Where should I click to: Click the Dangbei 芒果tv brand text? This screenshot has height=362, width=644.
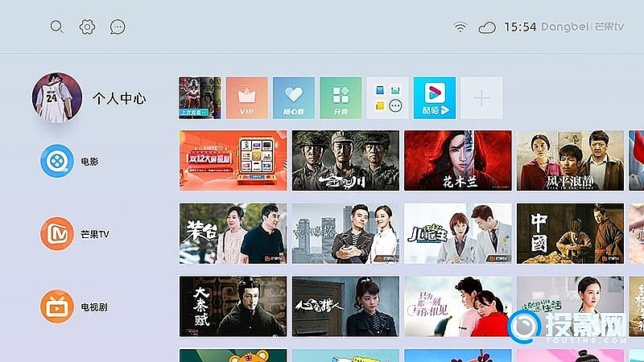click(x=582, y=27)
